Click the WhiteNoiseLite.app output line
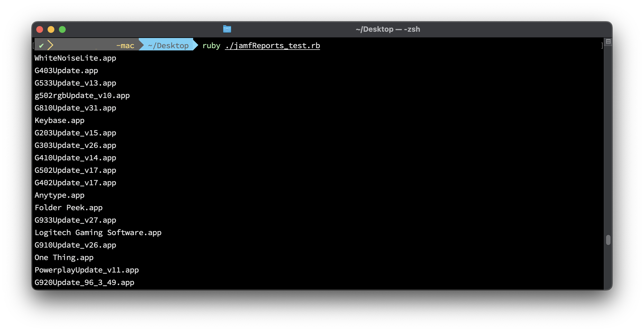Screen dimensions: 644x332 coord(75,58)
